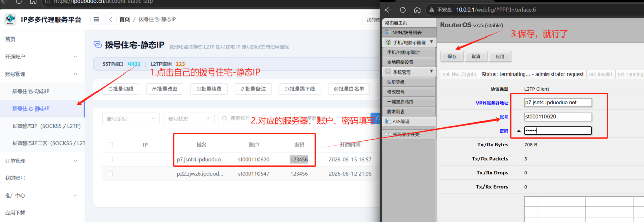Open home page in RouterOS browser window

tap(417, 9)
